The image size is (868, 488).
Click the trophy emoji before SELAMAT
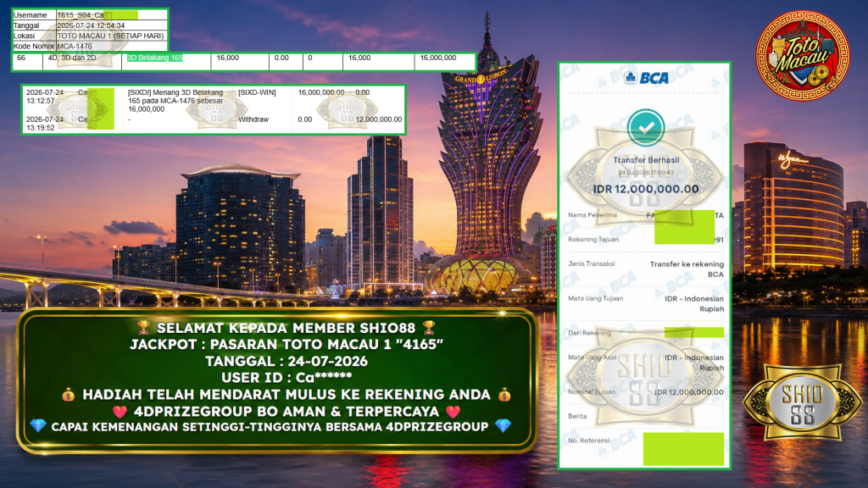(143, 328)
